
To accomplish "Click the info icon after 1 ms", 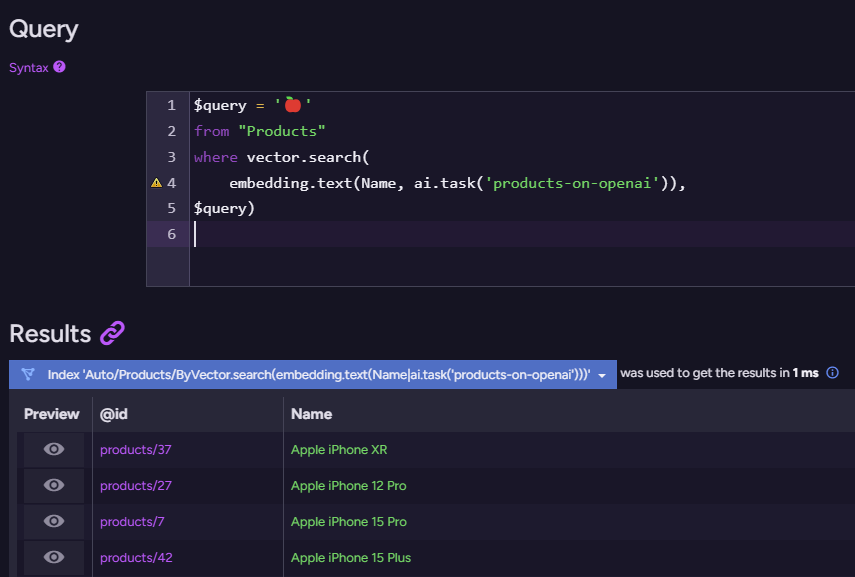I will click(x=832, y=373).
